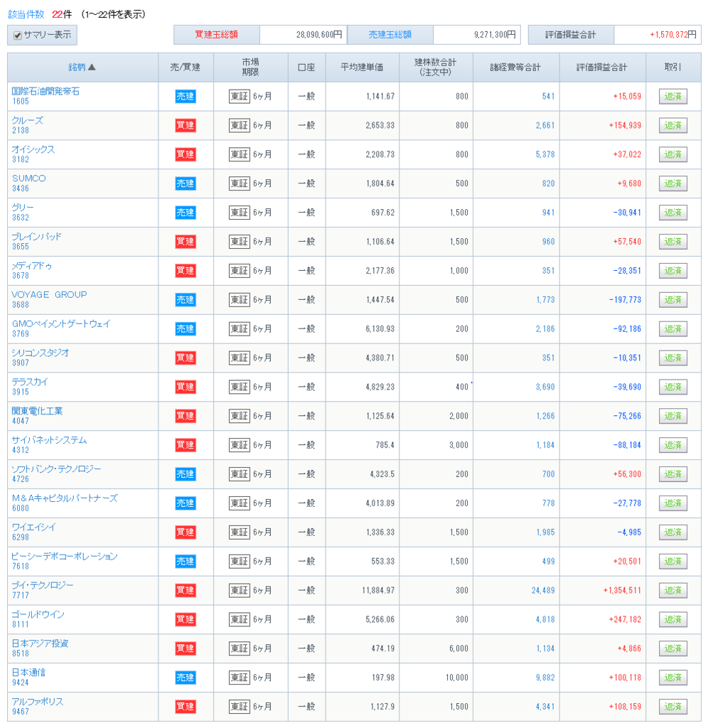Open GMOペイメントゲートウェイ stock link
The width and height of the screenshot is (708, 728).
(x=61, y=324)
